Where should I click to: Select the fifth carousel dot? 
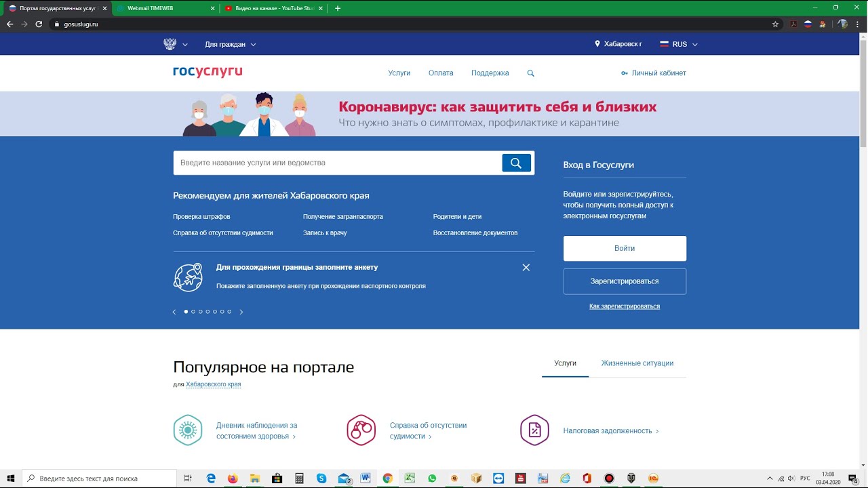215,312
